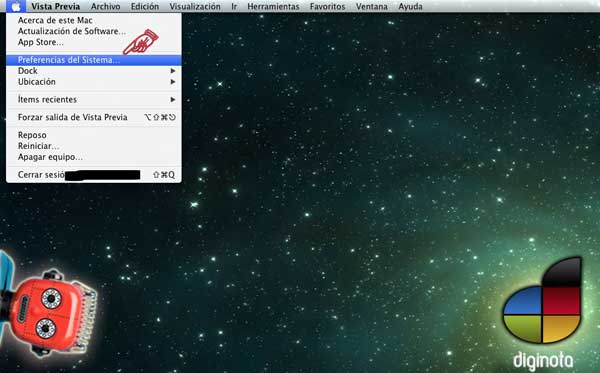Open the Ir menu

pyautogui.click(x=234, y=7)
